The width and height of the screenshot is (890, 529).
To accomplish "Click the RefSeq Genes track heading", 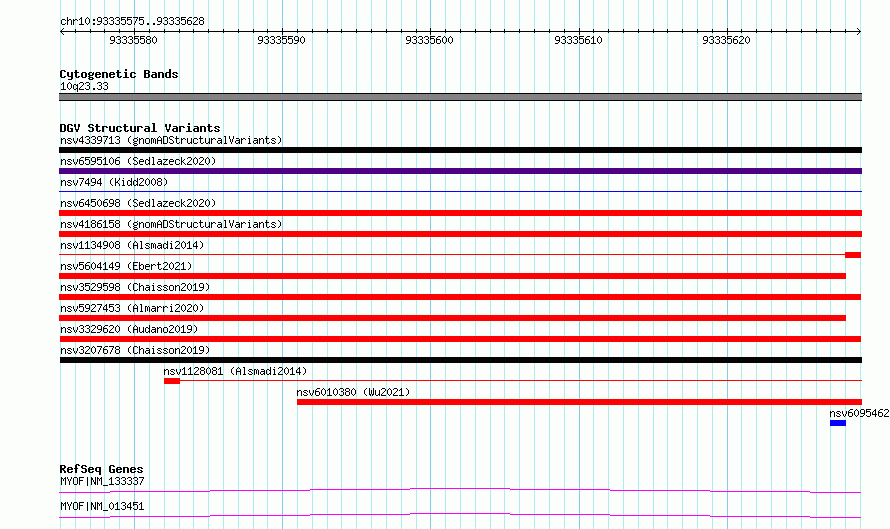I will pyautogui.click(x=101, y=469).
